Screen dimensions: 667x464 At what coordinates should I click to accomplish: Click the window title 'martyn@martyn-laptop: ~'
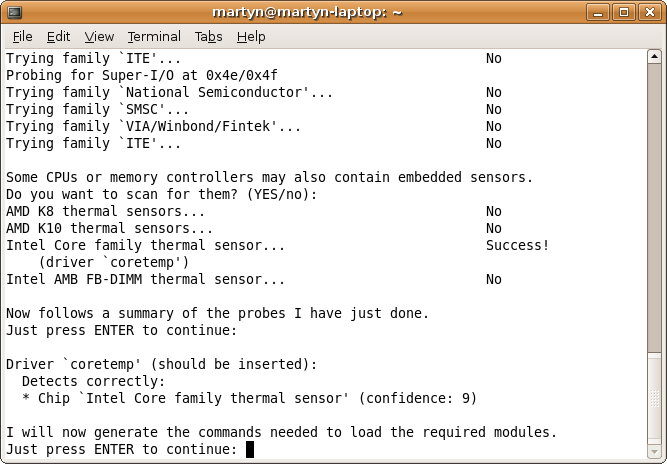(x=307, y=12)
